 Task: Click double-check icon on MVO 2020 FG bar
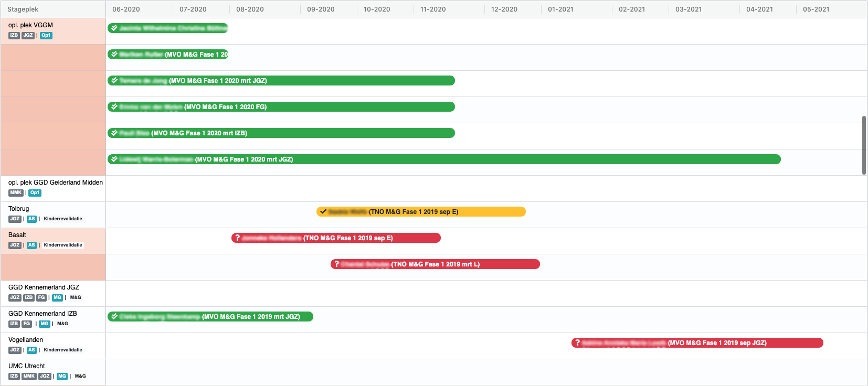pyautogui.click(x=114, y=106)
